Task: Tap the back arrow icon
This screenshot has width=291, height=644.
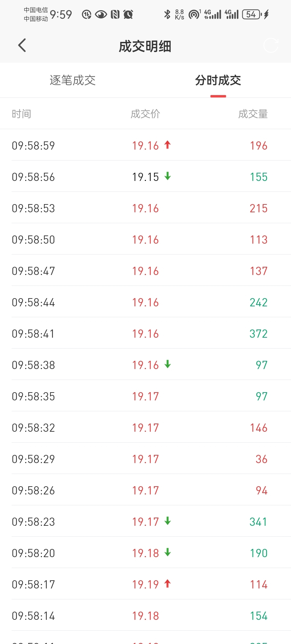Action: 22,45
